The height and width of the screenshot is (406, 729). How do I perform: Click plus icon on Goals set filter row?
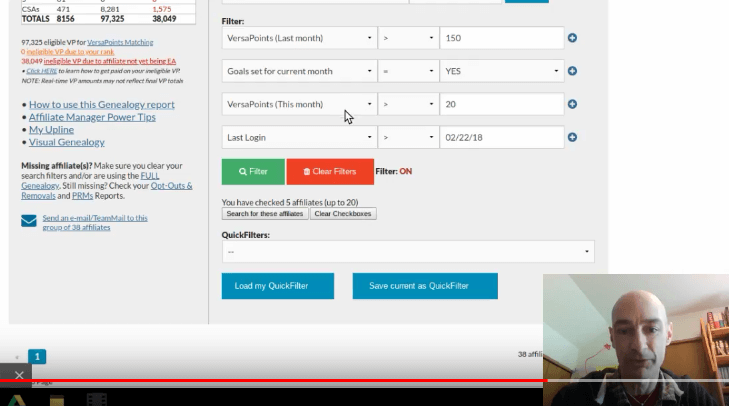[x=573, y=71]
